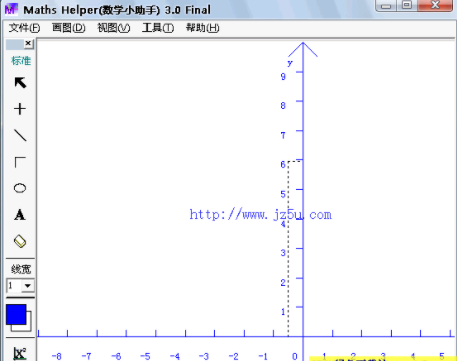Maximize the Maths Helper window

pyautogui.click(x=407, y=5)
